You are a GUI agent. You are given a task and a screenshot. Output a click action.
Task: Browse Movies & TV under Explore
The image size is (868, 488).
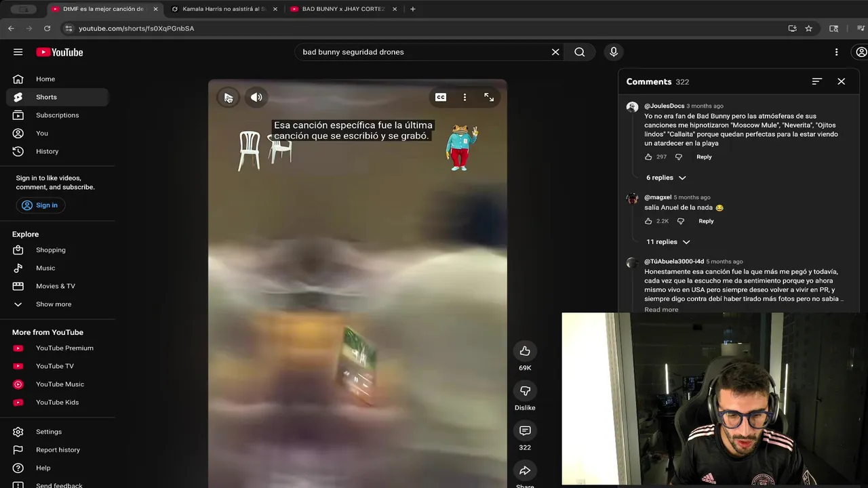[58, 286]
